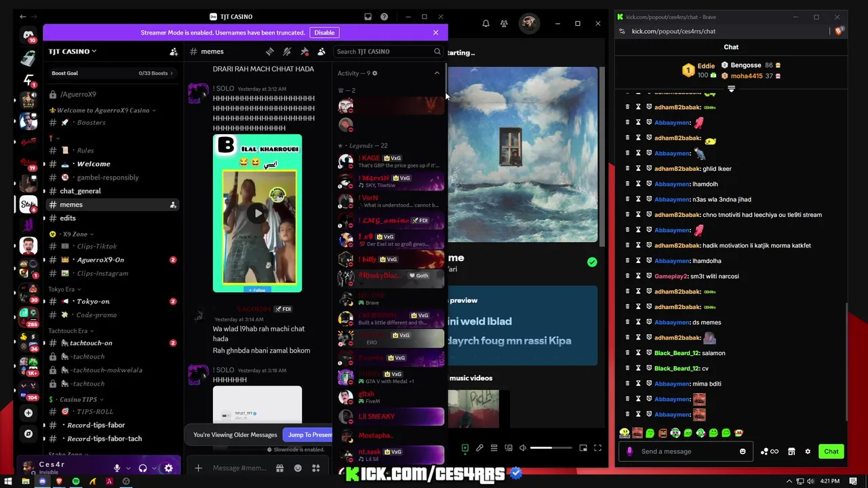868x488 pixels.
Task: Mute the Discord microphone
Action: coord(117,468)
